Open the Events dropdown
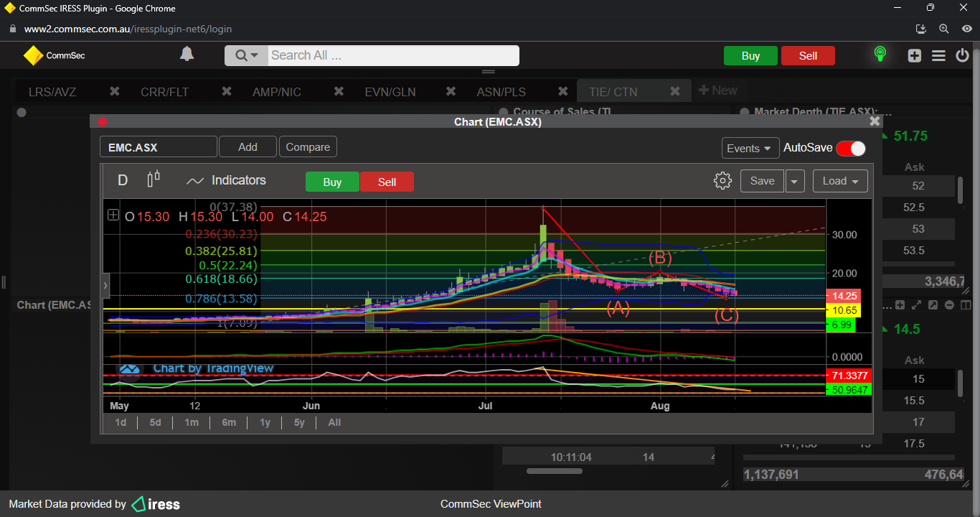This screenshot has width=980, height=517. 750,148
